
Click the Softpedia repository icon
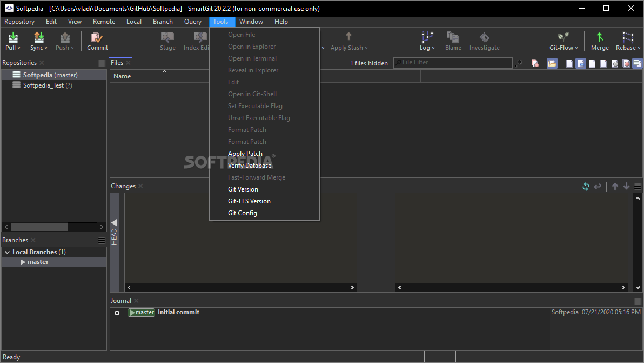click(16, 75)
